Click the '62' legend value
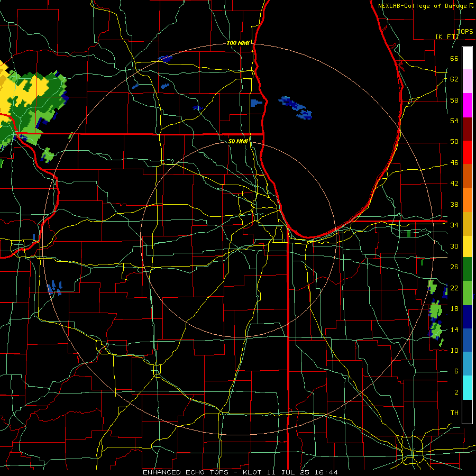 click(454, 79)
